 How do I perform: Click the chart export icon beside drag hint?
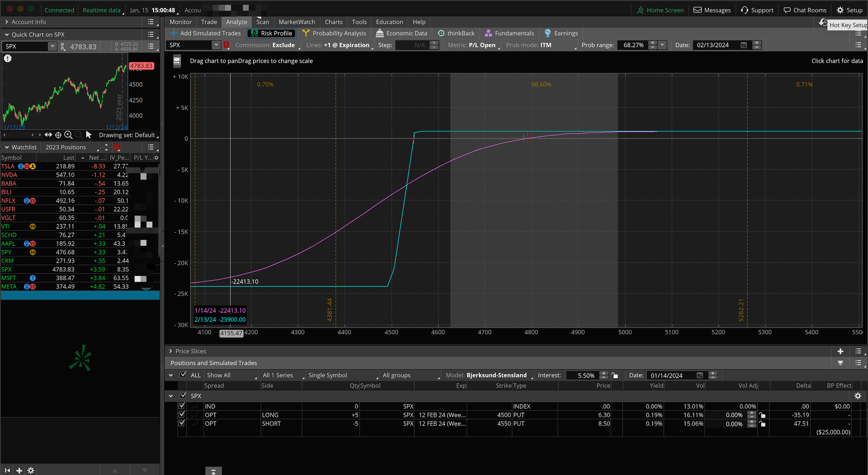[x=177, y=61]
